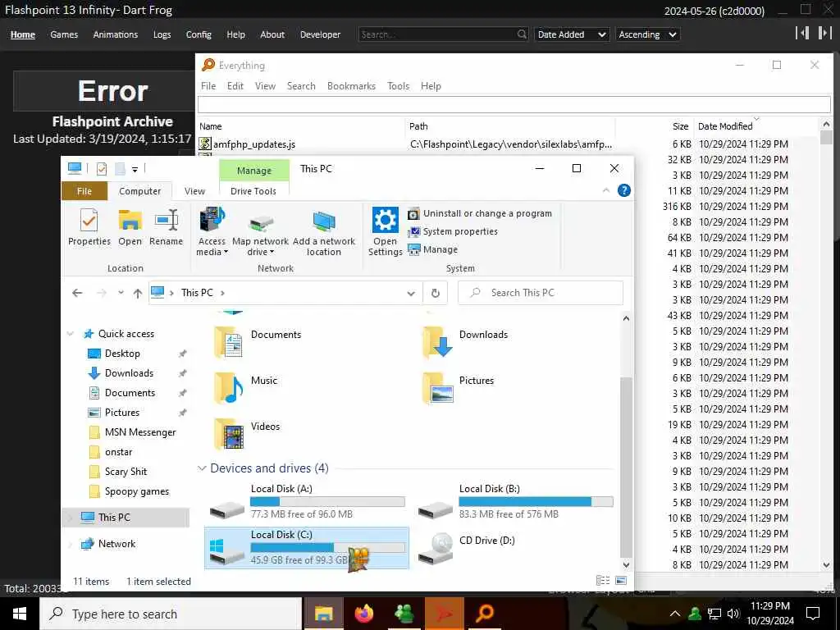Click the Quick Access properties checkmark icon
This screenshot has height=630, width=840.
[x=101, y=169]
